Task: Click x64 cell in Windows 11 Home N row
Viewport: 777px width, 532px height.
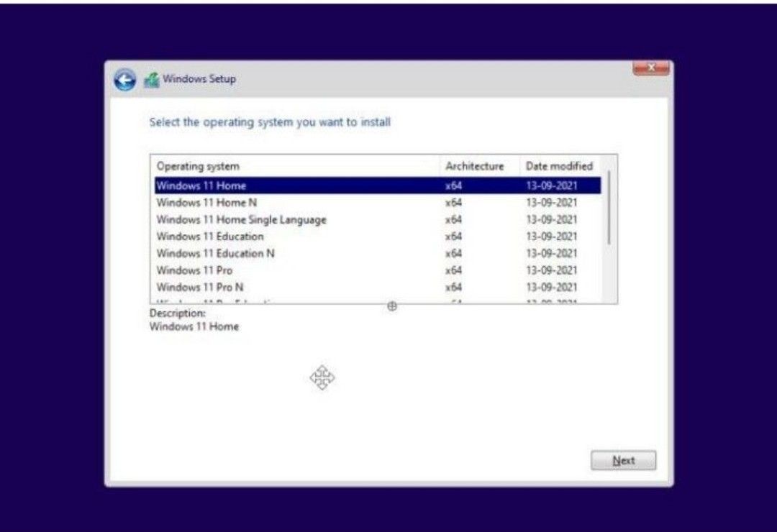Action: pos(453,203)
